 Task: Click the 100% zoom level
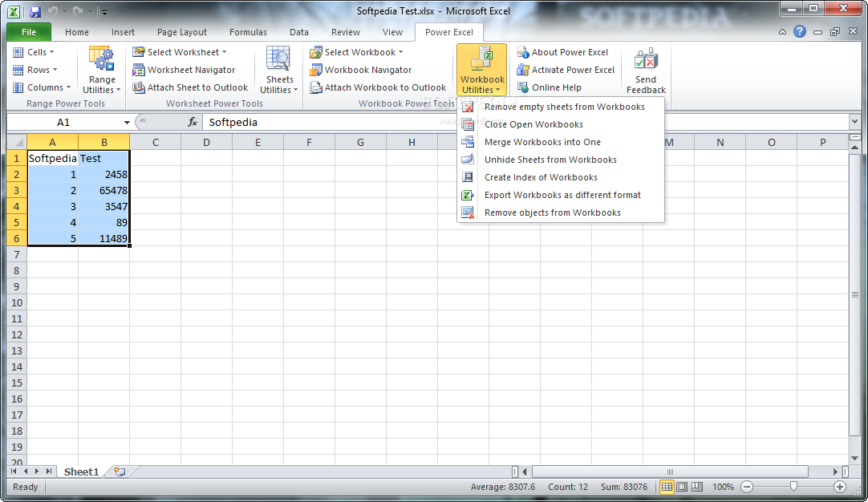point(723,487)
